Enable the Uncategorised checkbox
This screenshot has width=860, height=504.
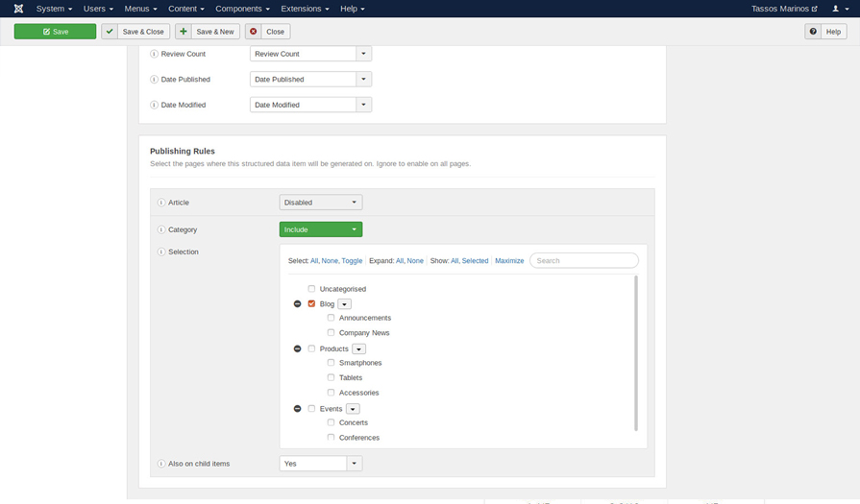click(x=311, y=289)
